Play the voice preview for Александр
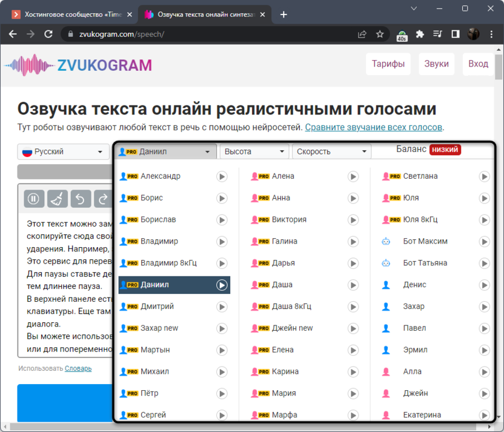 pos(222,176)
